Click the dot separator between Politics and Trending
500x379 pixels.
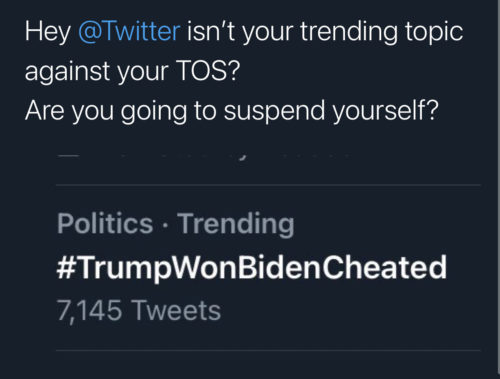pyautogui.click(x=165, y=224)
